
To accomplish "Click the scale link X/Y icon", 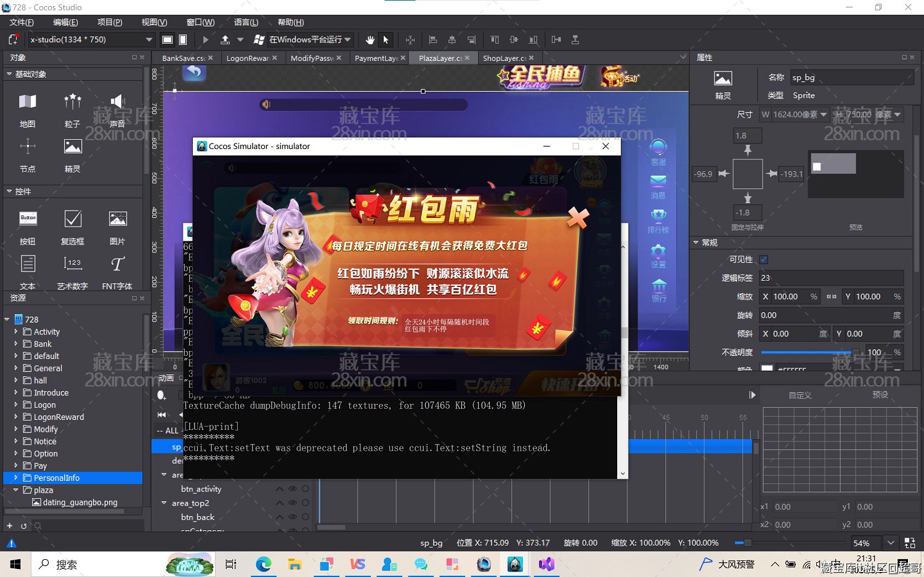I will coord(832,297).
